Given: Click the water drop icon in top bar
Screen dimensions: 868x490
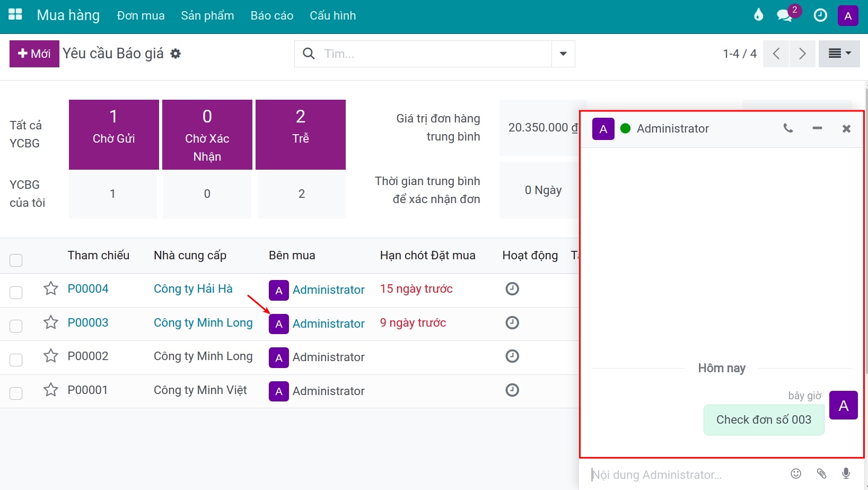Looking at the screenshot, I should [759, 15].
